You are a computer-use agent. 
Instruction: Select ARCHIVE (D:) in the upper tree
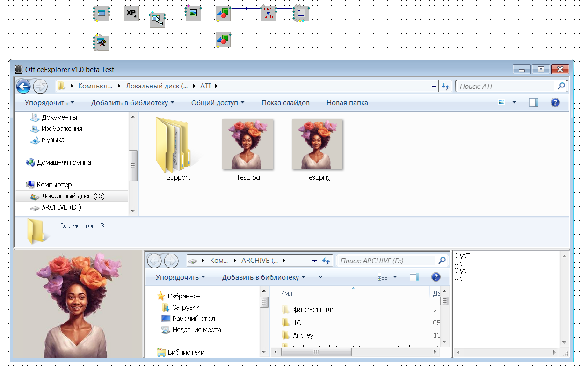[x=56, y=207]
